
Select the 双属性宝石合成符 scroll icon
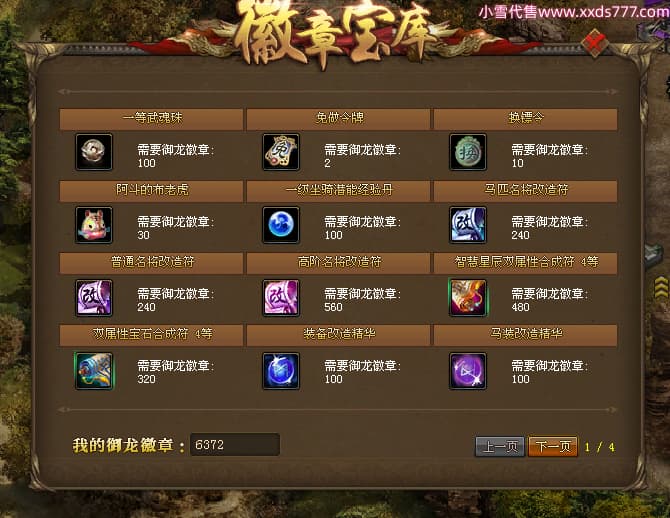pyautogui.click(x=94, y=371)
